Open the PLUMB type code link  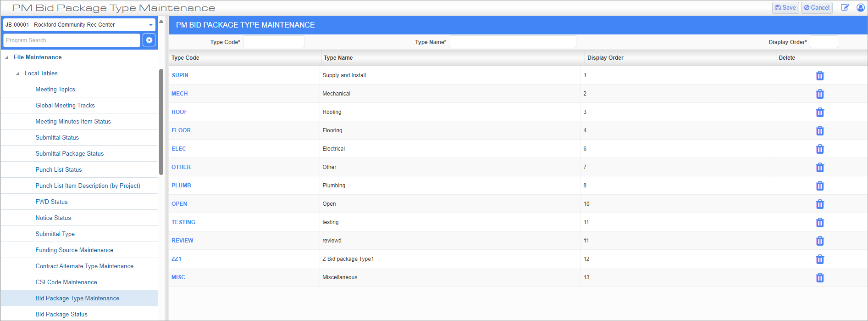click(x=181, y=186)
